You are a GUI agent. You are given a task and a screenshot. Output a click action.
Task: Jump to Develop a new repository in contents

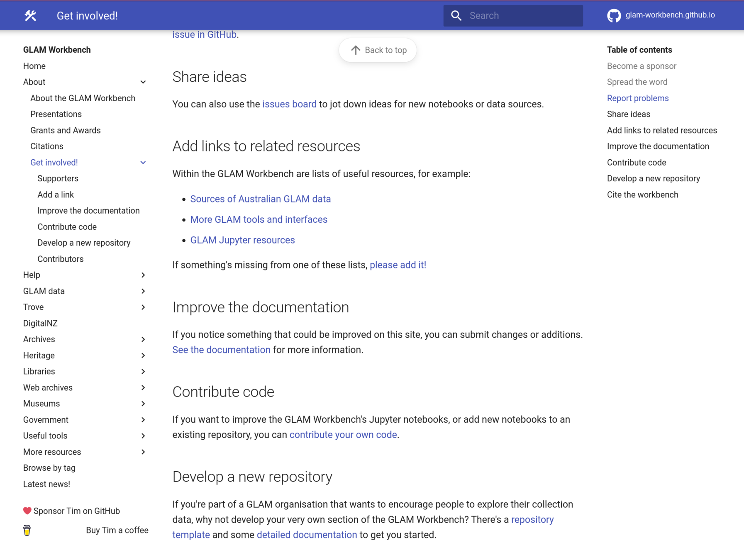coord(653,178)
